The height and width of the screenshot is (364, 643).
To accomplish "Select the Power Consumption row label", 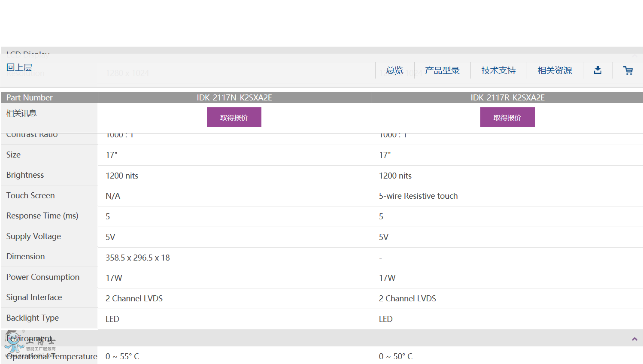I will (x=43, y=277).
